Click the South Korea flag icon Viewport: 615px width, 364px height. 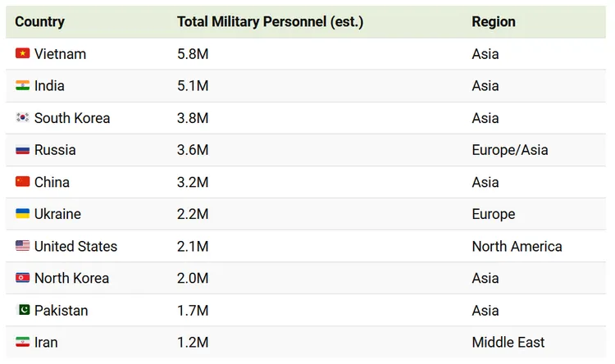pyautogui.click(x=22, y=117)
